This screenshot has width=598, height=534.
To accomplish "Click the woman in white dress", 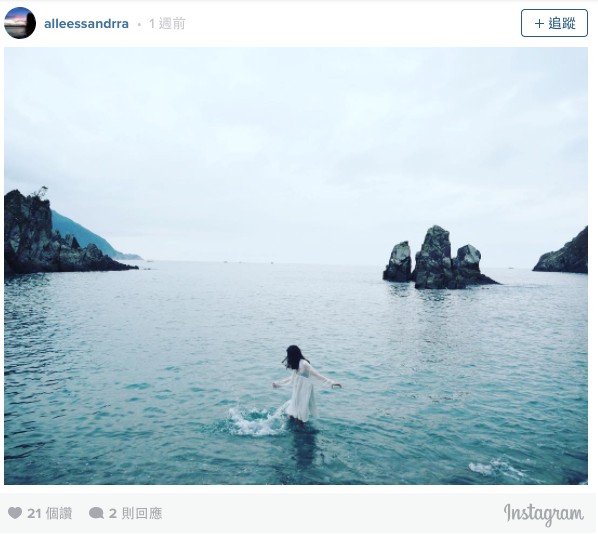I will (303, 384).
